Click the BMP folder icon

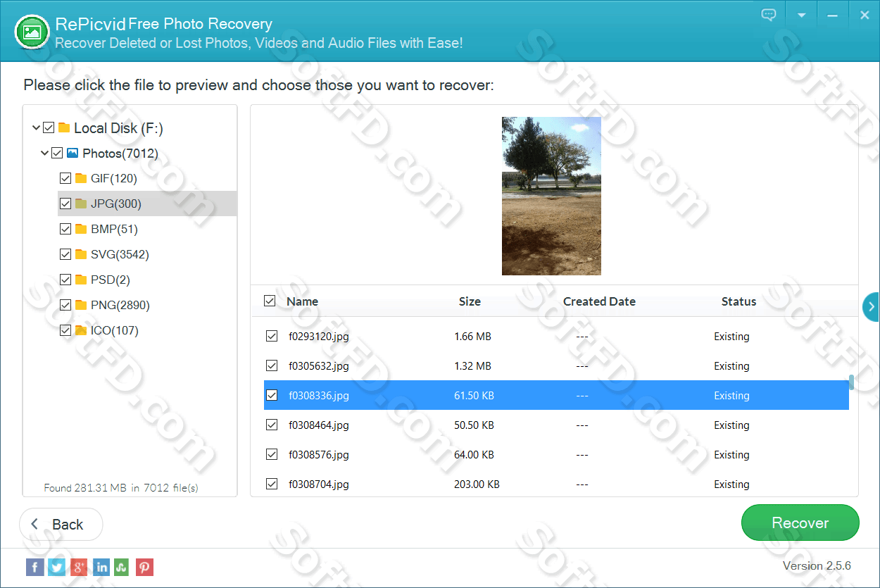[81, 229]
